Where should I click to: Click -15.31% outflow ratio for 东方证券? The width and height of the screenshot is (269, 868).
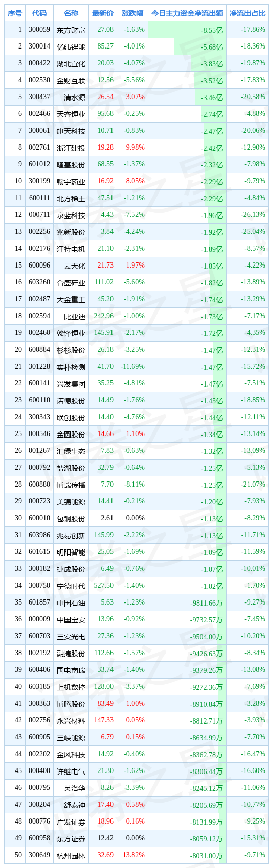(x=253, y=838)
